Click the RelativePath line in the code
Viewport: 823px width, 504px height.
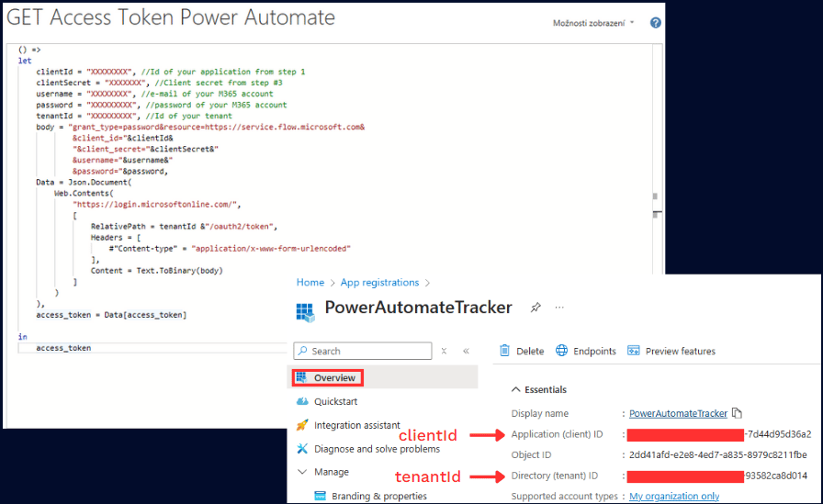(184, 227)
